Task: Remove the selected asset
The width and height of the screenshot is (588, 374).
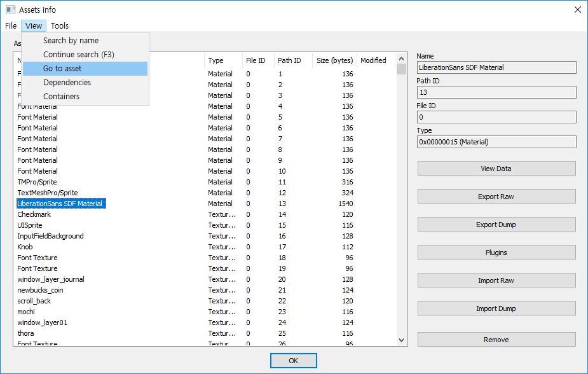Action: point(496,339)
